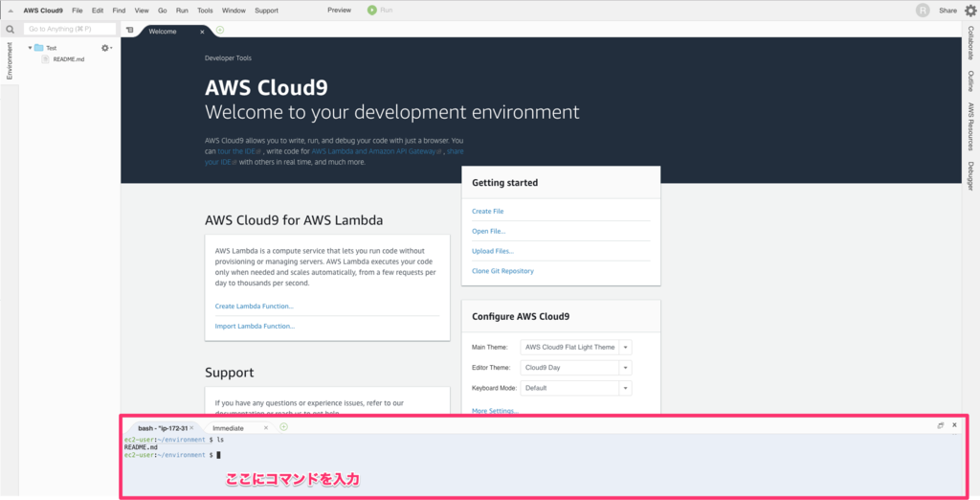Click the tab list icon beside Welcome tab

tap(129, 30)
